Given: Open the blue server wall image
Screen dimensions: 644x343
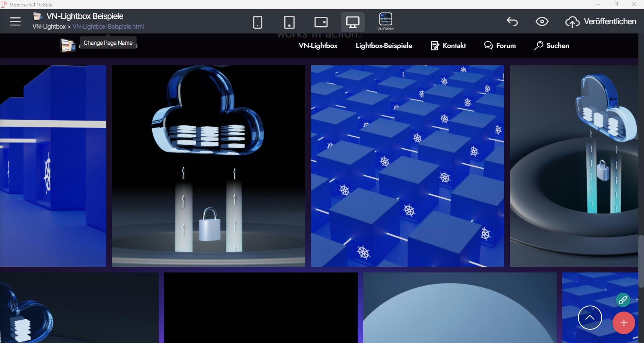Looking at the screenshot, I should coord(53,166).
